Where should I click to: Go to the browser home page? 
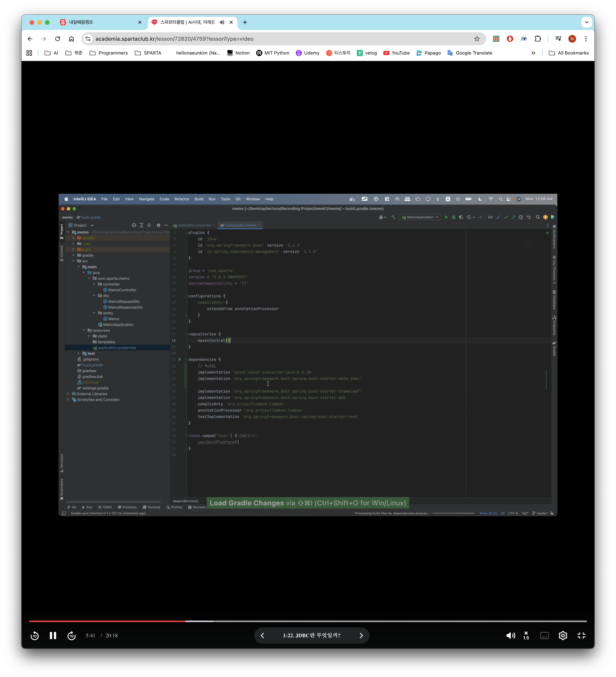(x=71, y=39)
